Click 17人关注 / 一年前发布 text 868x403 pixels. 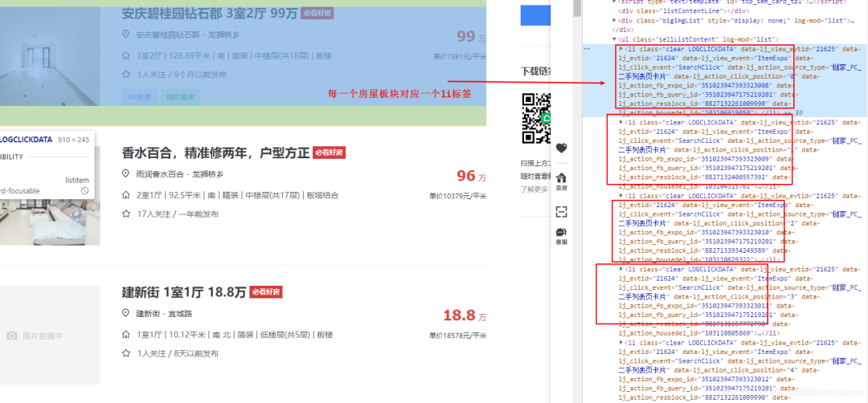pyautogui.click(x=177, y=214)
